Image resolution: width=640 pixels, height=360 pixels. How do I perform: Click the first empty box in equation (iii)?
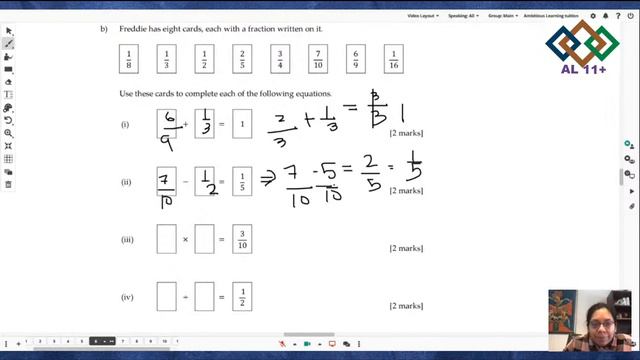[167, 239]
